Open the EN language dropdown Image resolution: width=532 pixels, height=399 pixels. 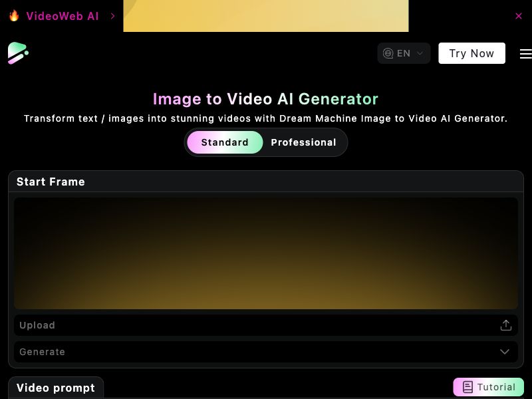(403, 53)
